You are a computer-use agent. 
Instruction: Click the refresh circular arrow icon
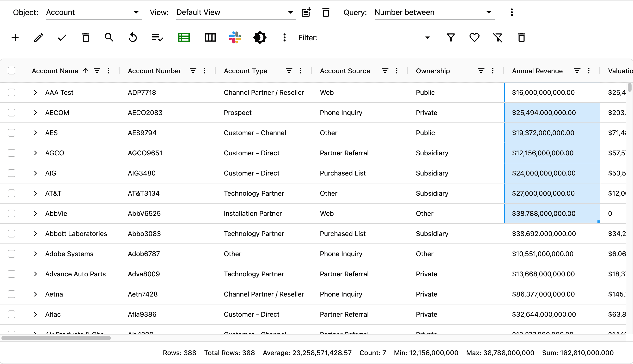click(133, 38)
